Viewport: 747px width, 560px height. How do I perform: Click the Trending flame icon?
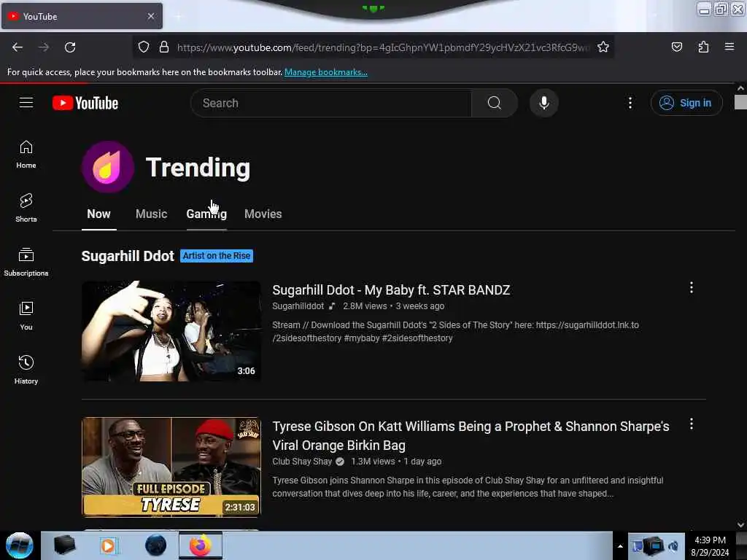pos(108,167)
